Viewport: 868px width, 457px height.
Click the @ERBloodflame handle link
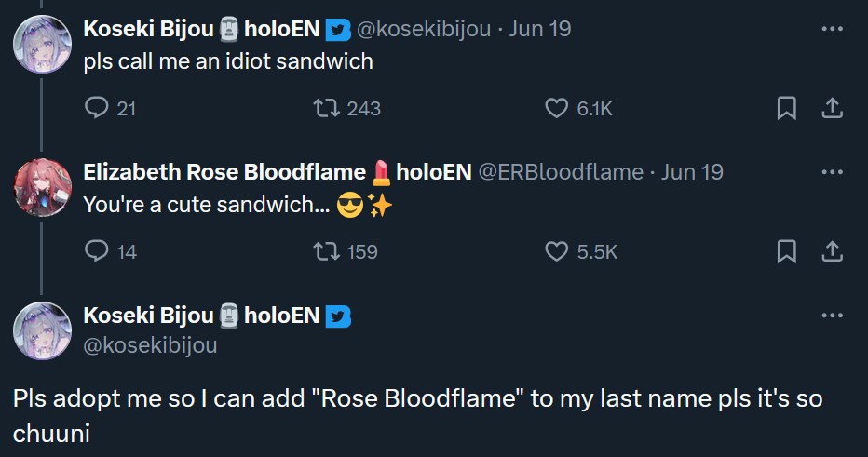[x=560, y=172]
